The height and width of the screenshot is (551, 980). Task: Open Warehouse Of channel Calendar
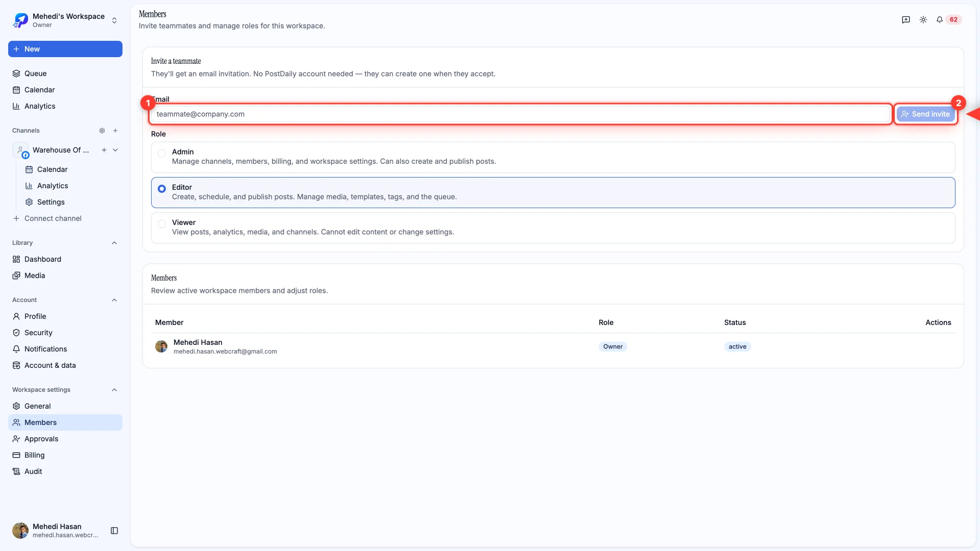pyautogui.click(x=71, y=169)
